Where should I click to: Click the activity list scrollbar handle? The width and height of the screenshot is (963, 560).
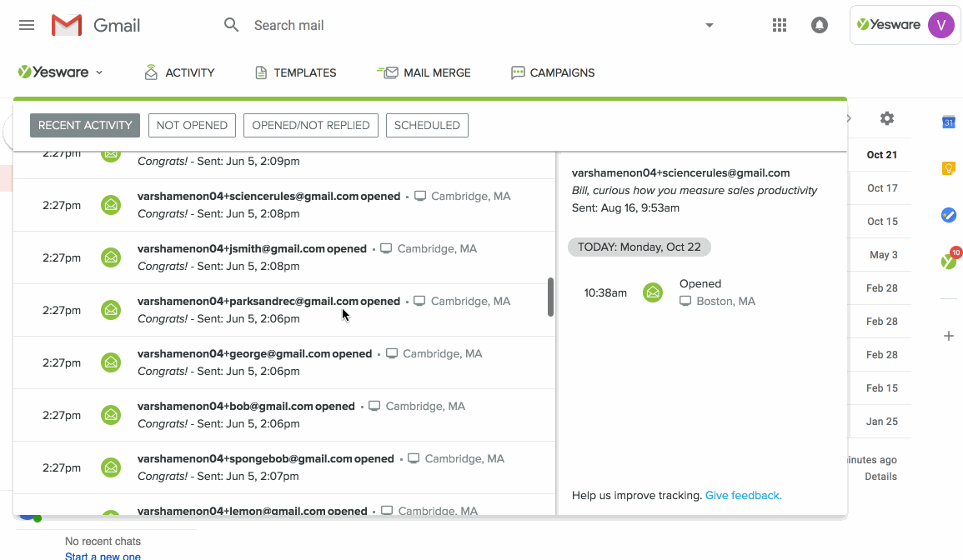pos(550,297)
